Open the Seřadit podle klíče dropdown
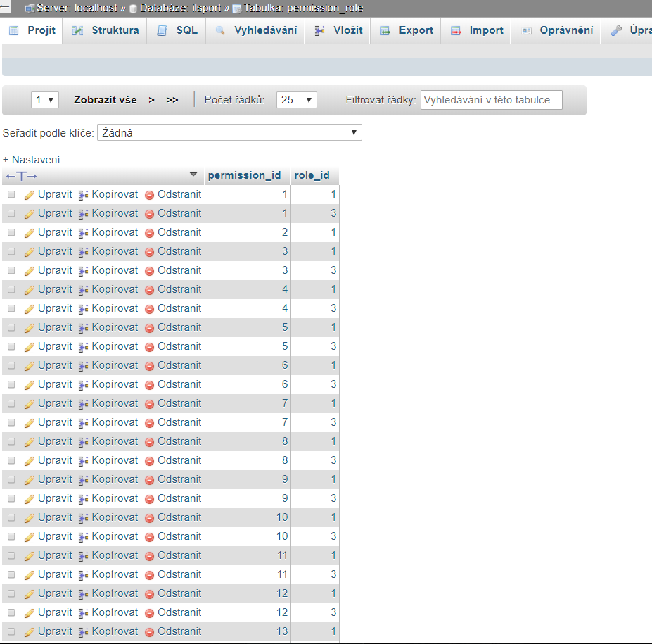This screenshot has height=644, width=652. click(x=229, y=132)
